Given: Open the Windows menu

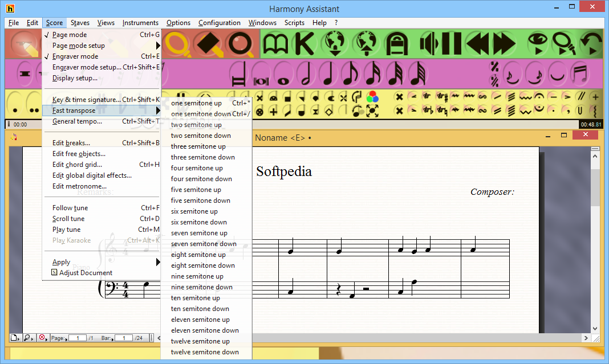Looking at the screenshot, I should coord(262,23).
